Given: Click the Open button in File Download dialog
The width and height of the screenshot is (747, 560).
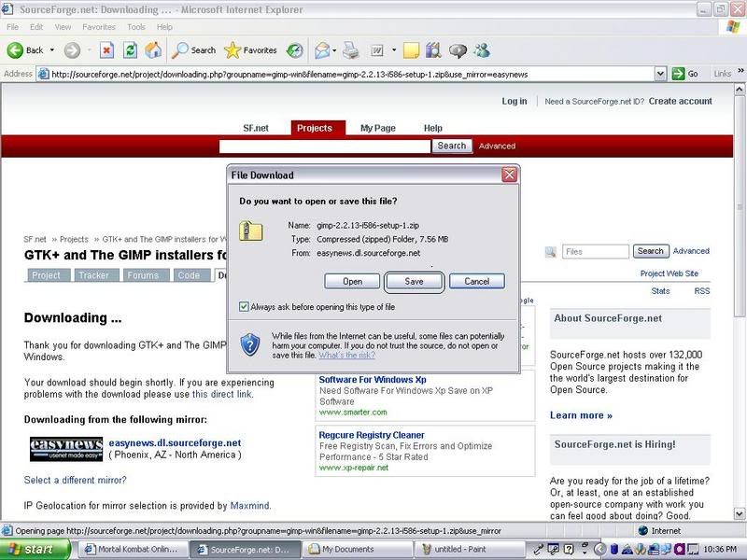Looking at the screenshot, I should tap(352, 282).
